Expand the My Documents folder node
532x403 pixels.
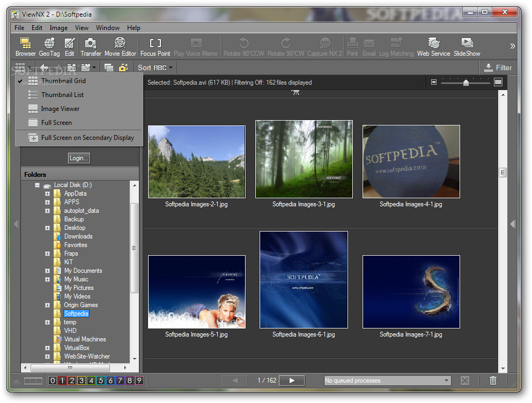click(48, 271)
